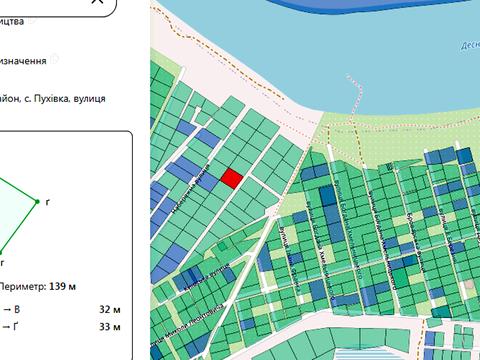The image size is (480, 360).
Task: Click the green vertex point labeled 'ґ'
Action: [37, 201]
